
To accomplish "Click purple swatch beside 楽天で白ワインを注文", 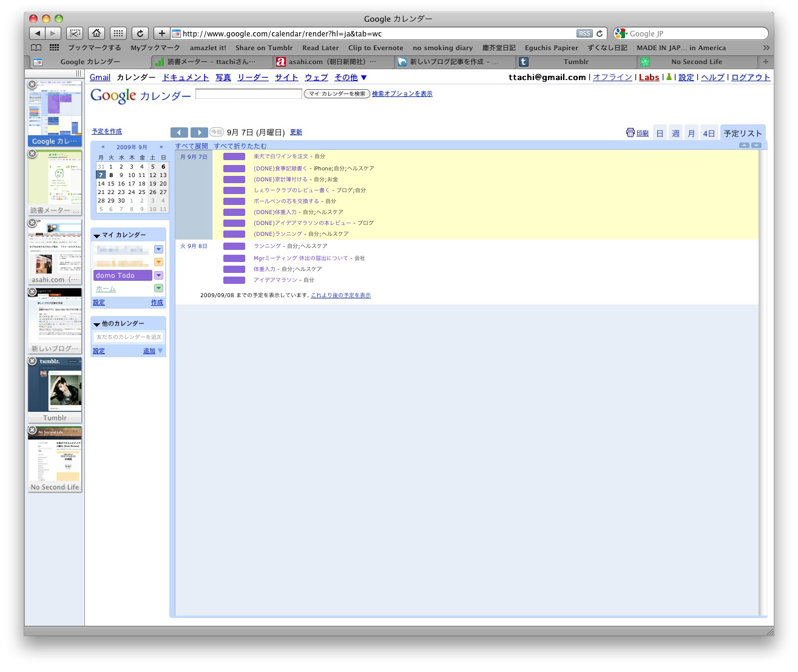I will [x=234, y=156].
